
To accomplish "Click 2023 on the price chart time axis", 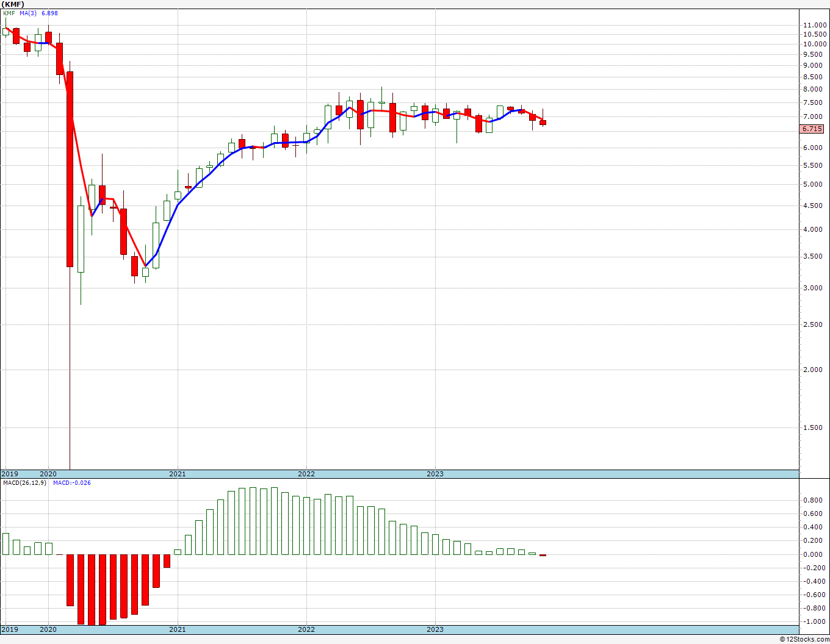I will click(x=435, y=474).
